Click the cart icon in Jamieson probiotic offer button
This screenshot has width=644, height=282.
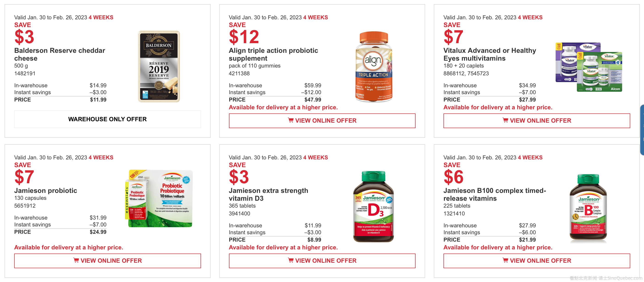76,260
